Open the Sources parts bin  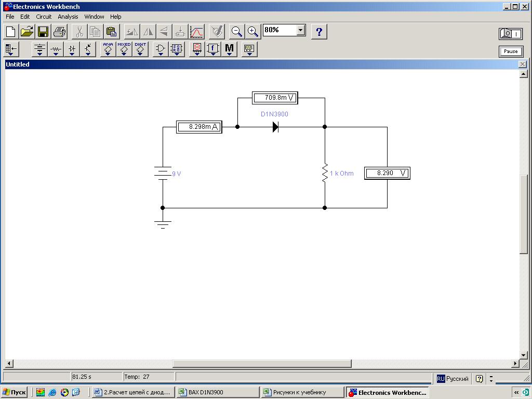[39, 49]
